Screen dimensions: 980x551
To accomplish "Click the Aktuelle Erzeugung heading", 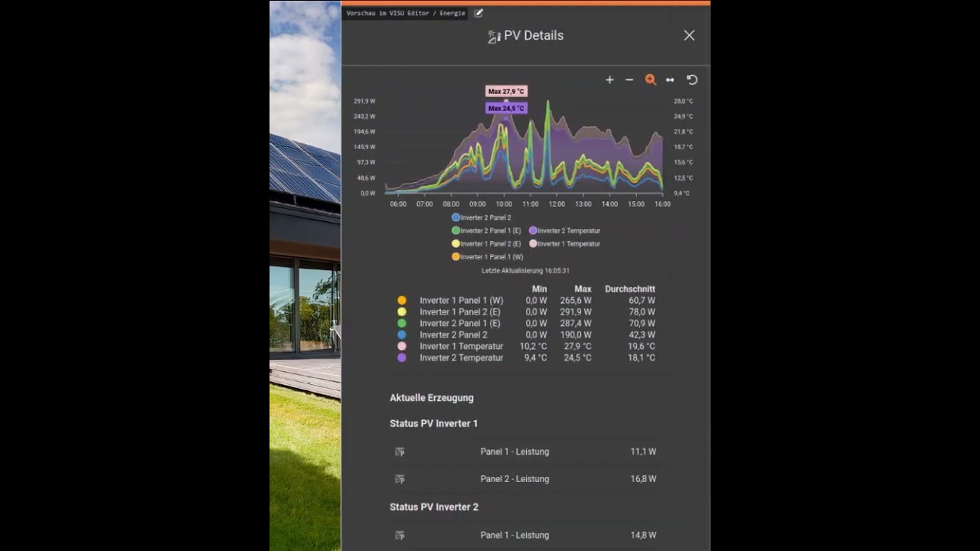I will point(432,398).
